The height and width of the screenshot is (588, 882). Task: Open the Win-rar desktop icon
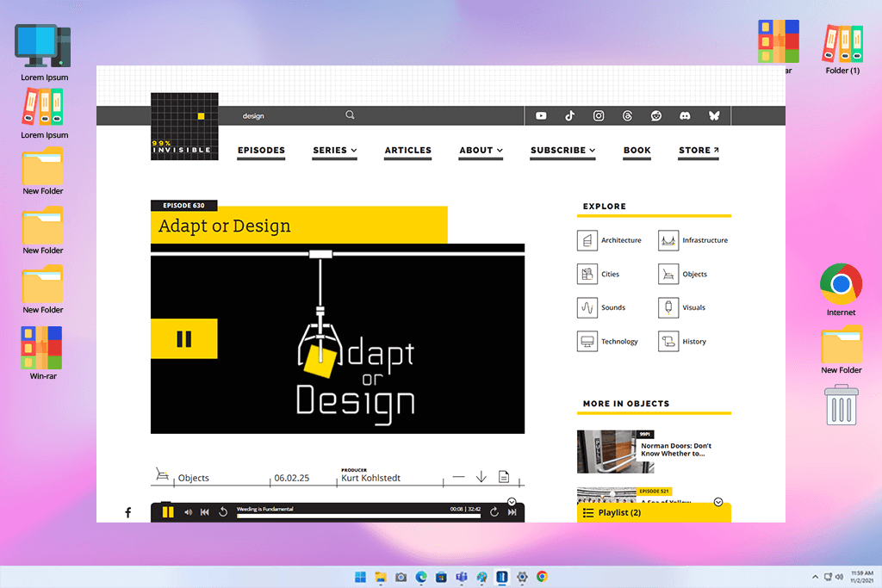[42, 353]
